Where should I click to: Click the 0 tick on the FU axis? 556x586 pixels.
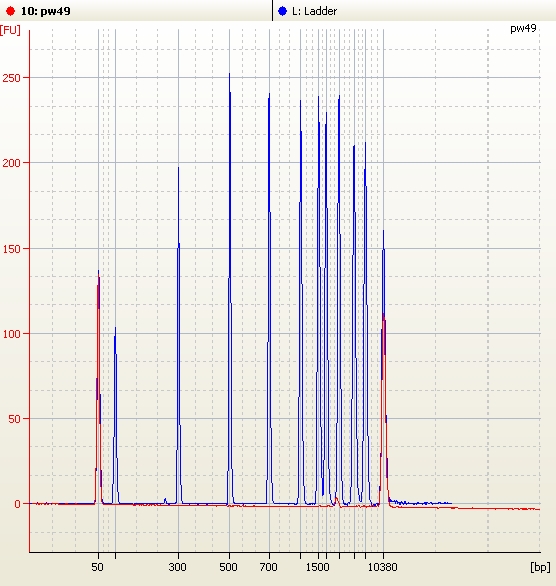click(x=17, y=504)
